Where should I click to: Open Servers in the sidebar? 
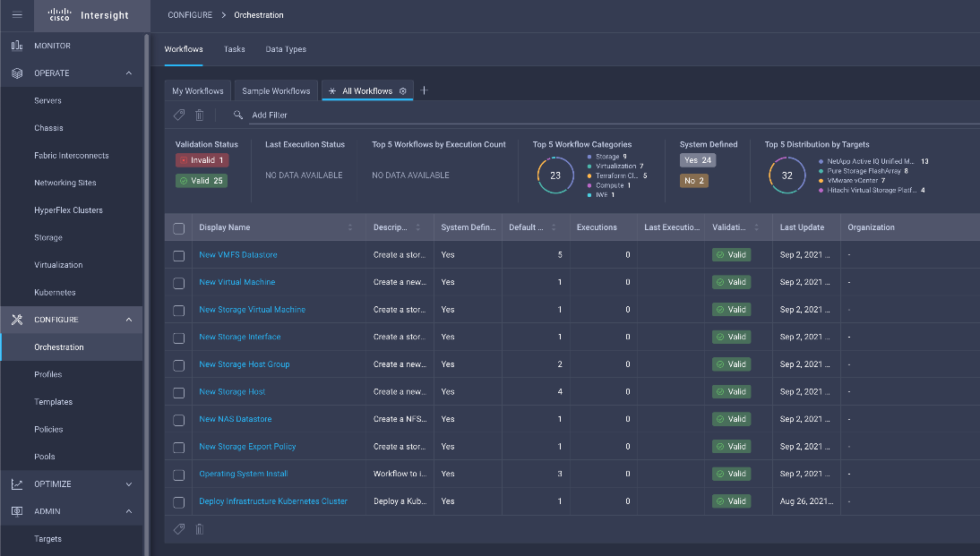48,100
